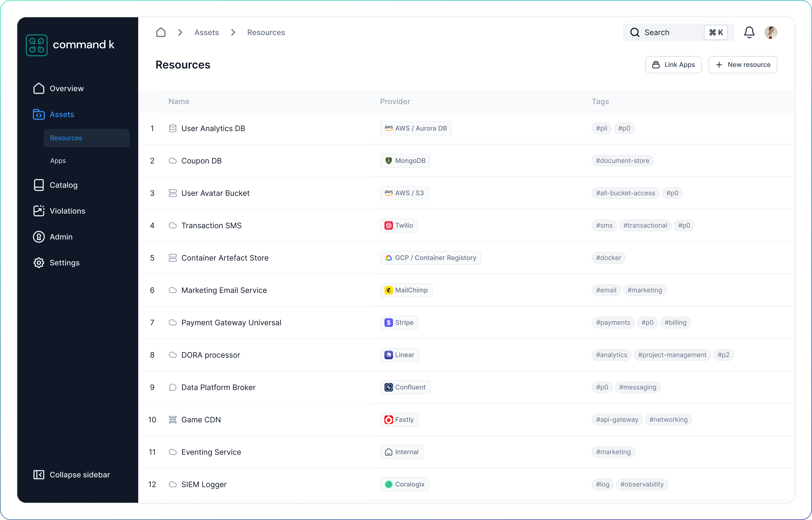Open notifications bell icon
812x520 pixels.
(x=749, y=32)
